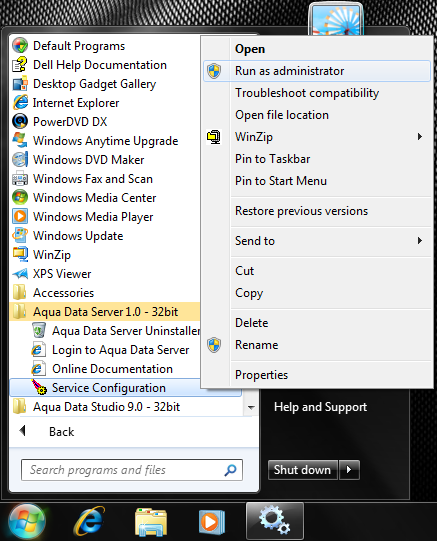
Task: Expand the Send to submenu arrow
Action: point(420,240)
